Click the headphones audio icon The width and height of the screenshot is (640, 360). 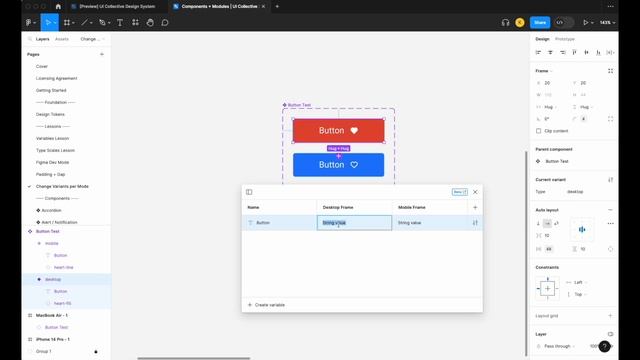point(505,22)
